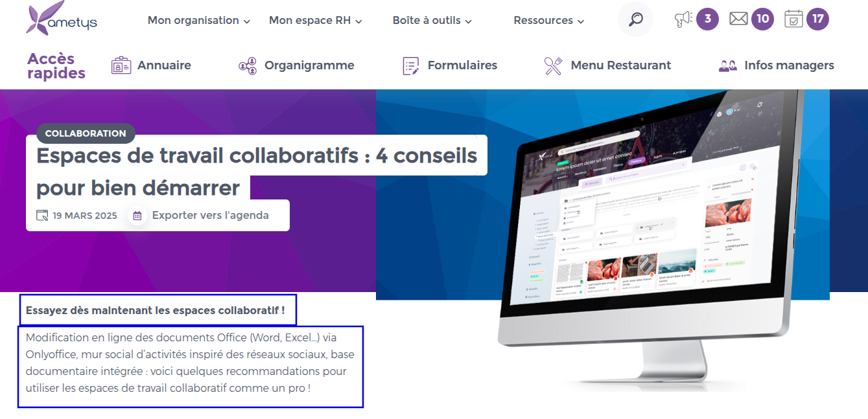This screenshot has height=419, width=868.
Task: Expand the Mon organisation menu
Action: click(x=198, y=21)
